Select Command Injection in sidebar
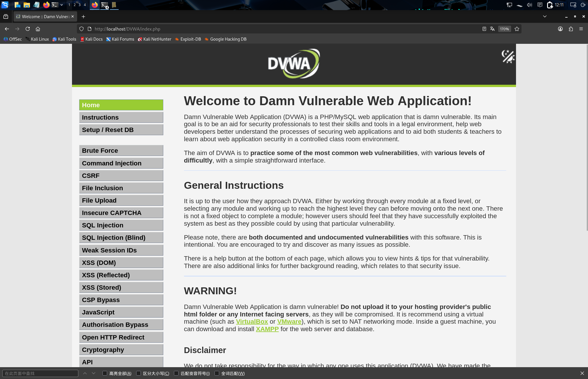 coord(121,163)
